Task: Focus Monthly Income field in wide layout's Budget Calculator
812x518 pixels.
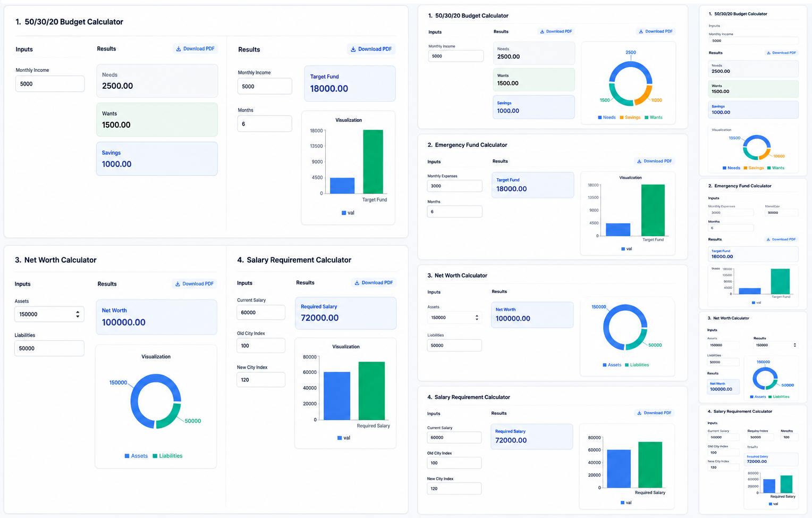Action: (50, 84)
